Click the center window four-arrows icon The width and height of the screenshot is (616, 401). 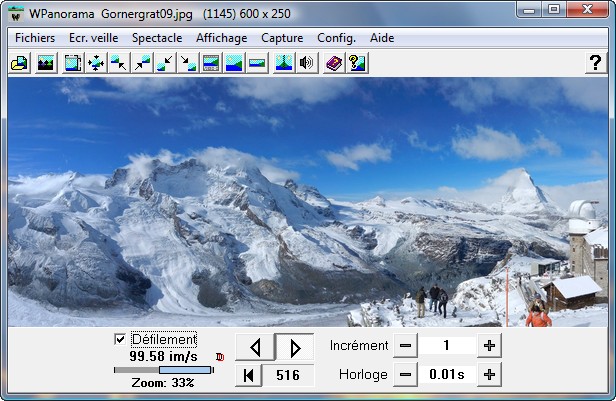[x=96, y=63]
